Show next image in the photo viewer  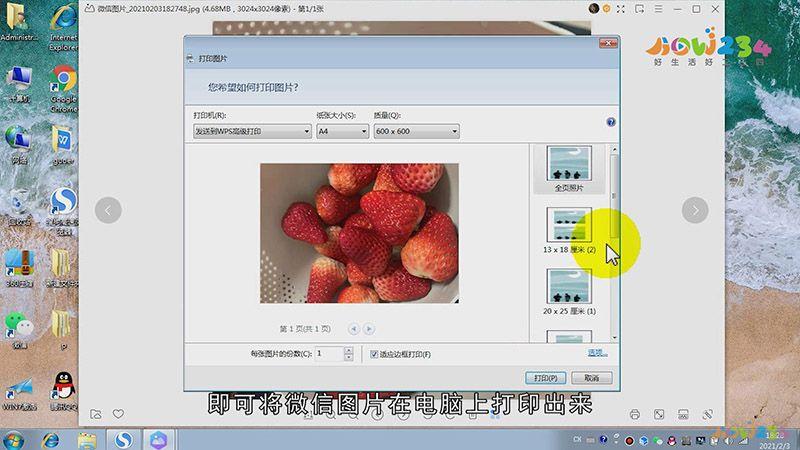click(x=695, y=210)
